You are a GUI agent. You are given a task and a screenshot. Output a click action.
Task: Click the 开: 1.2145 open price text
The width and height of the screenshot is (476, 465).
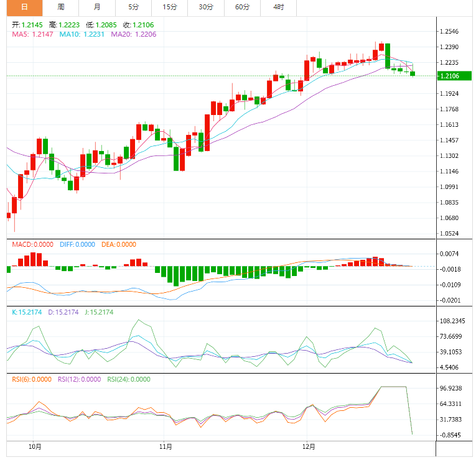pos(27,25)
